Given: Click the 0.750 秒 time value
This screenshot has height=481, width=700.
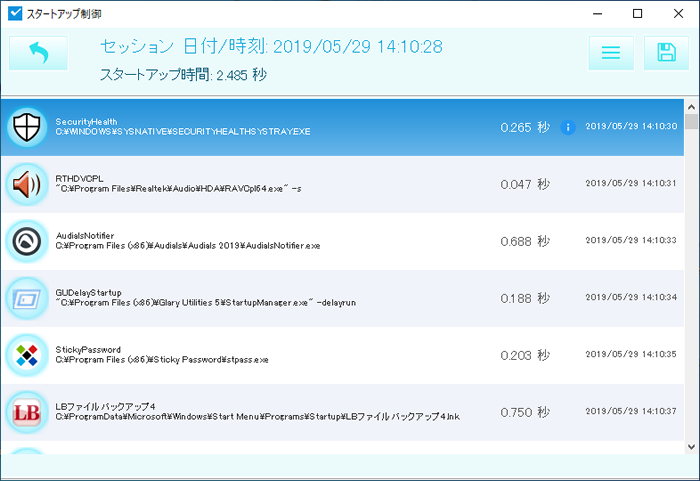Looking at the screenshot, I should point(525,412).
